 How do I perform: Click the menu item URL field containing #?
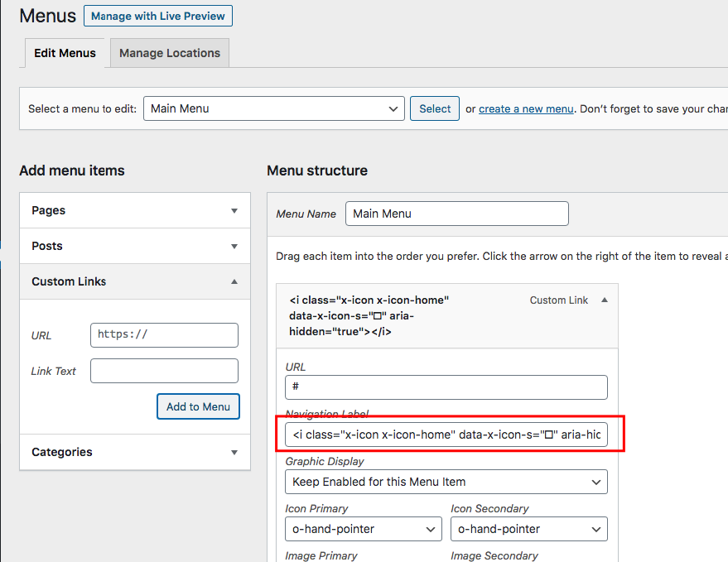pos(446,387)
